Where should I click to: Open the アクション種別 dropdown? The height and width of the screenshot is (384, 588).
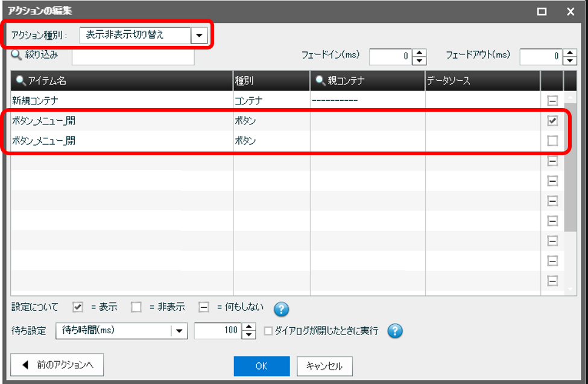(200, 35)
